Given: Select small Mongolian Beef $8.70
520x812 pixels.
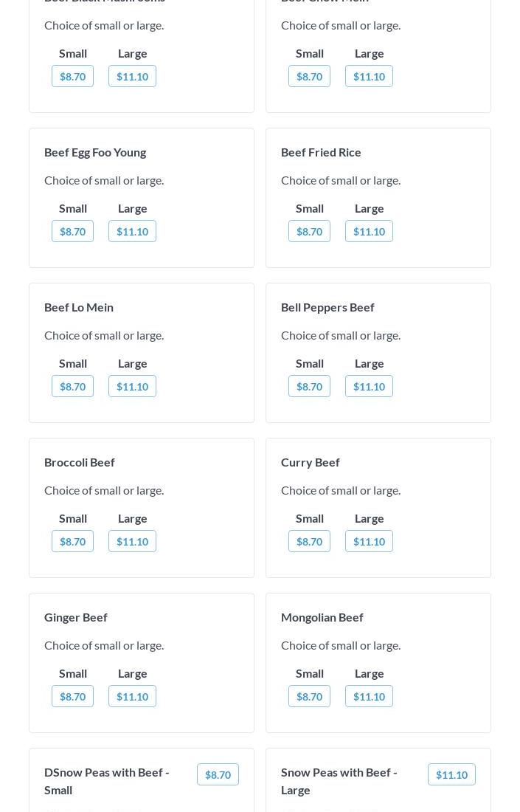Looking at the screenshot, I should pos(309,696).
